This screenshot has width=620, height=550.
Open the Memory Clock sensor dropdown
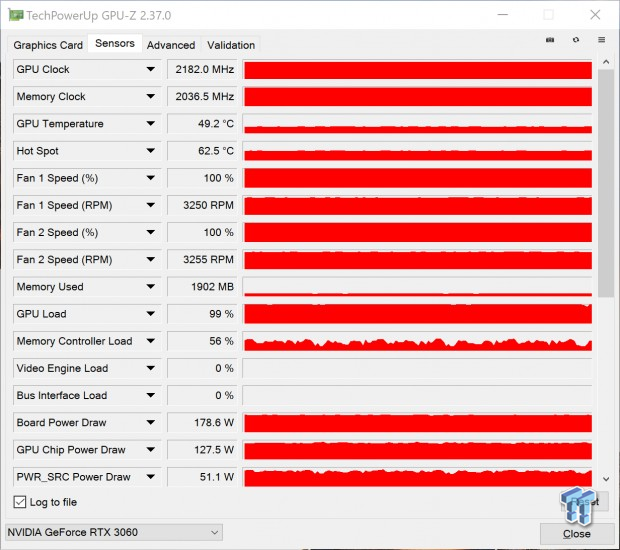tap(150, 96)
